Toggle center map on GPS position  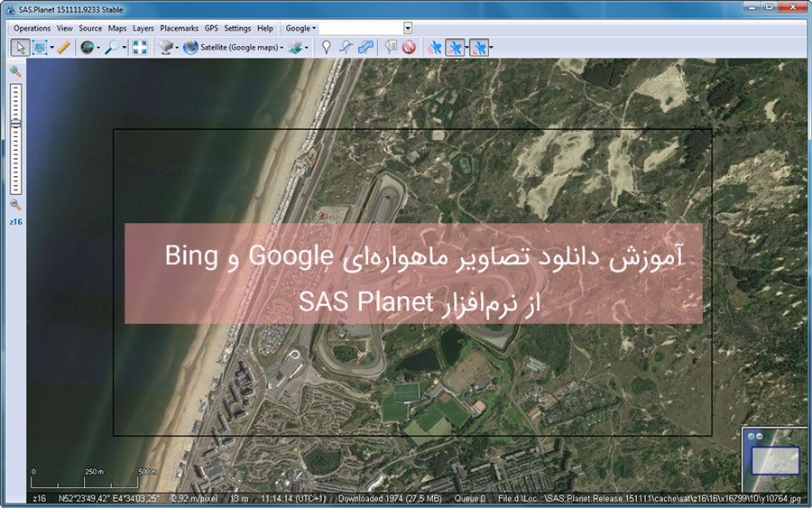pos(478,47)
